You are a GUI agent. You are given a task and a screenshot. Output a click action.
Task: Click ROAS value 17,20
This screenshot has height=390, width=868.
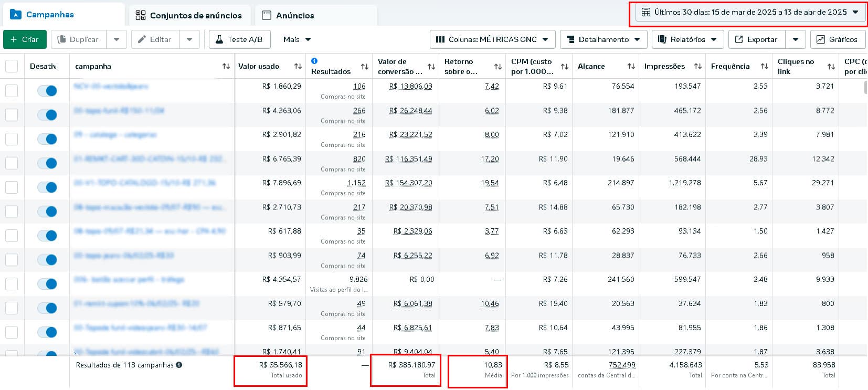490,159
